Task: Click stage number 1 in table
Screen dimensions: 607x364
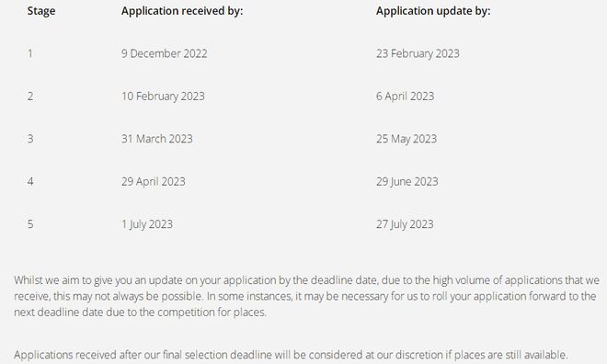Action: 30,53
